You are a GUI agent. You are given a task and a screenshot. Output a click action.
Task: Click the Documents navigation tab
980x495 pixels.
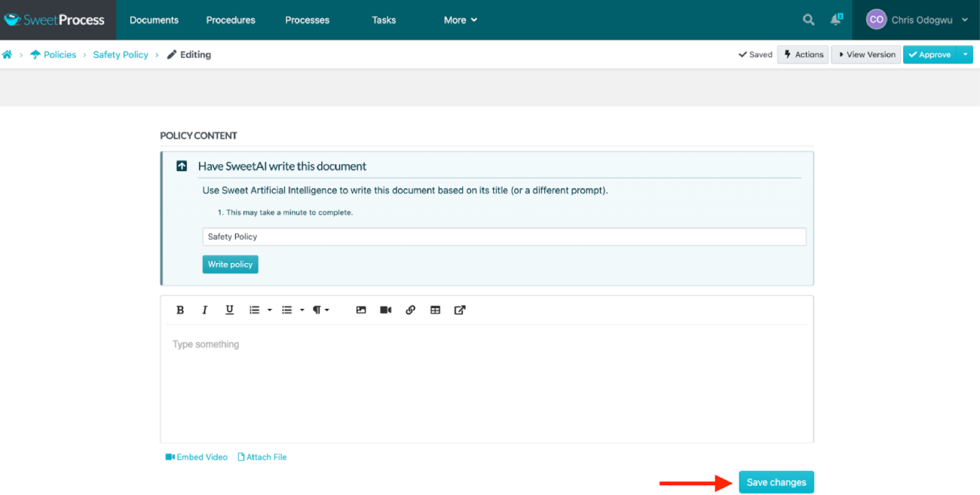(154, 19)
